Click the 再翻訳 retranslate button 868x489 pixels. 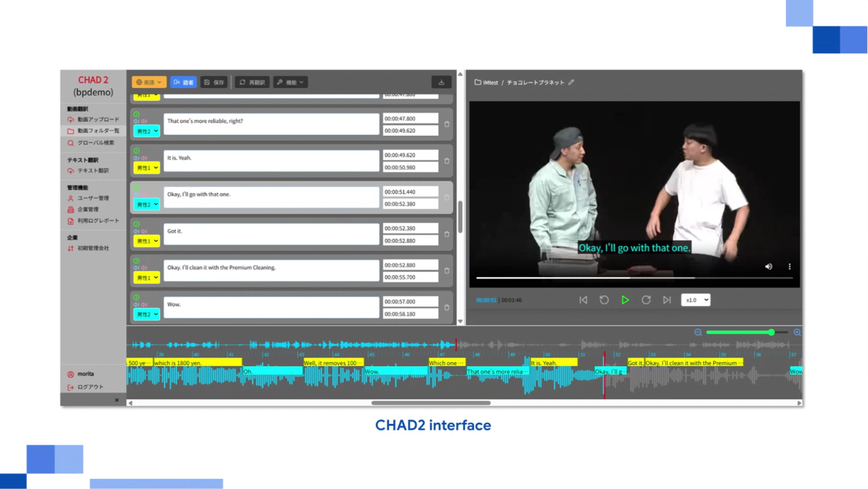pyautogui.click(x=253, y=82)
